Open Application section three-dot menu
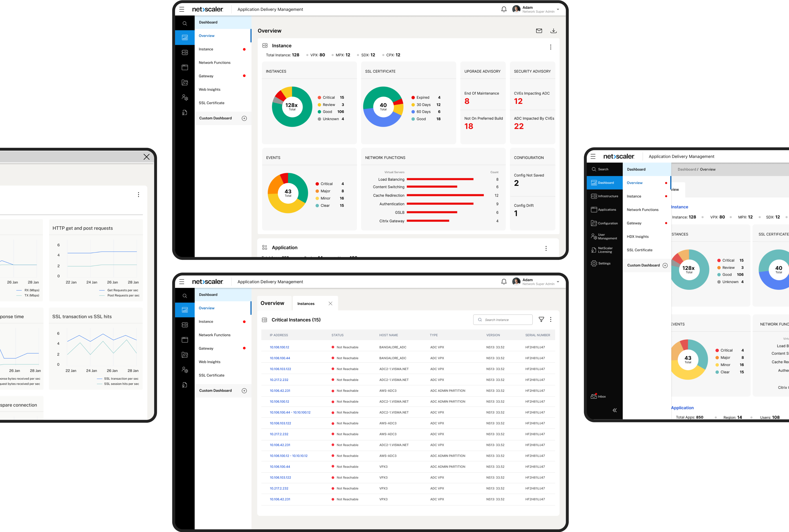789x532 pixels. pos(546,248)
